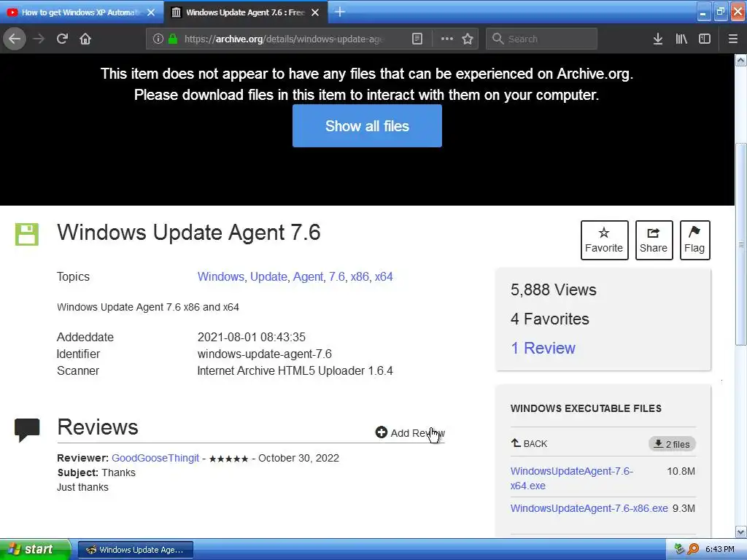Open the Update topic link
This screenshot has width=747, height=560.
point(268,276)
